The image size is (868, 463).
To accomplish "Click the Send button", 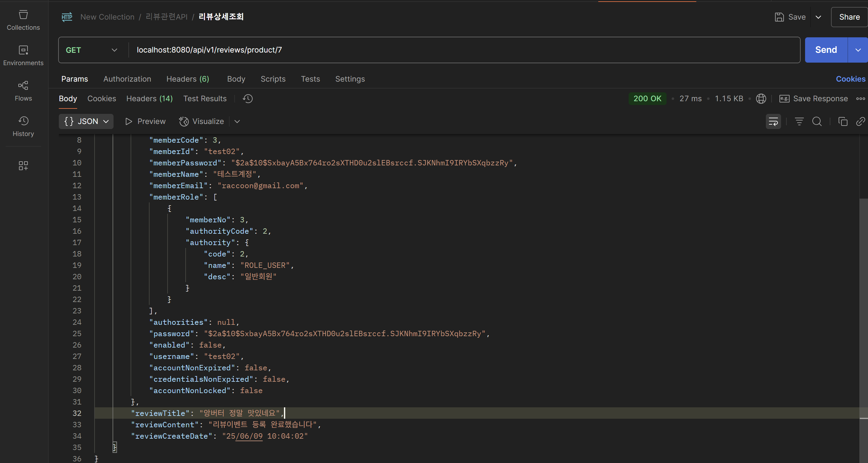I will pyautogui.click(x=826, y=50).
